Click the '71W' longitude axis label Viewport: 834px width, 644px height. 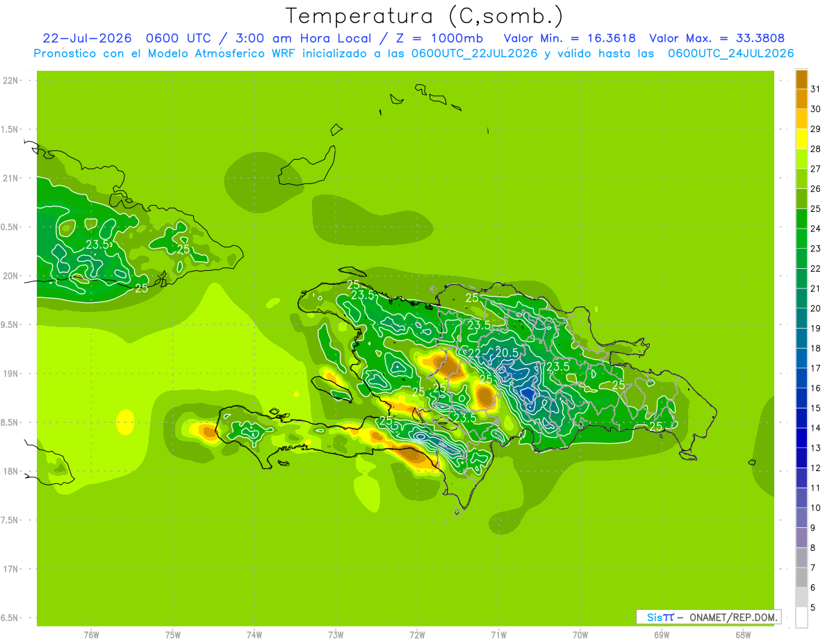498,634
